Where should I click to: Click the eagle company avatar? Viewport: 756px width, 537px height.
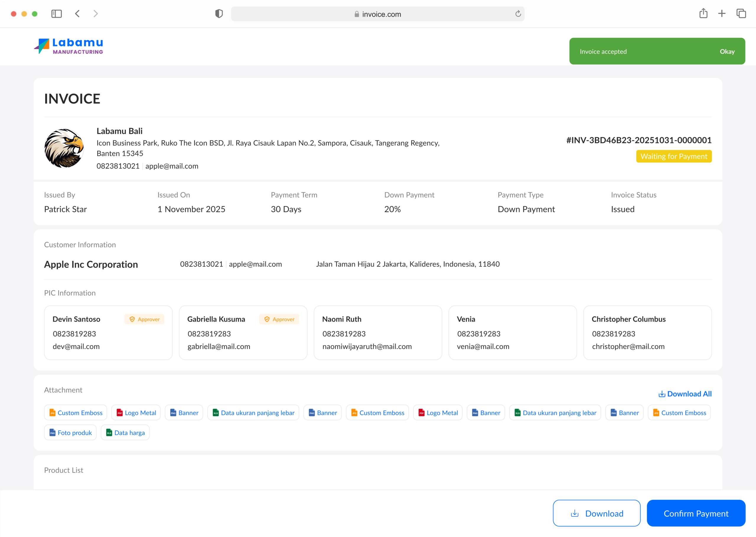click(x=64, y=148)
